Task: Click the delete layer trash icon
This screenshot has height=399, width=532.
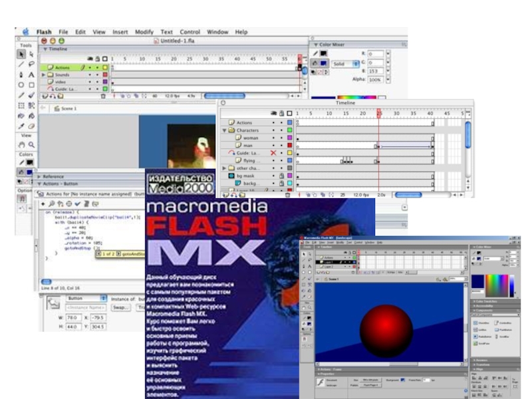Action: [103, 96]
